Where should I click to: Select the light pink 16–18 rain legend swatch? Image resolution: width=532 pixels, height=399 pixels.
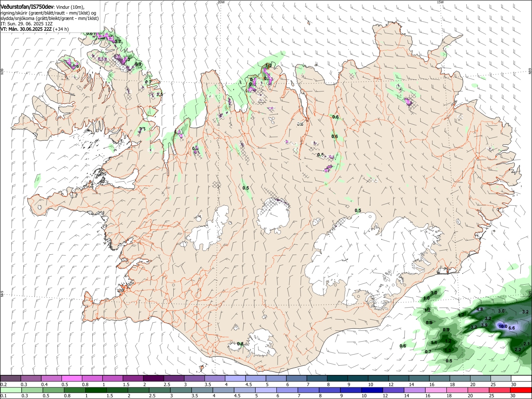point(436,390)
